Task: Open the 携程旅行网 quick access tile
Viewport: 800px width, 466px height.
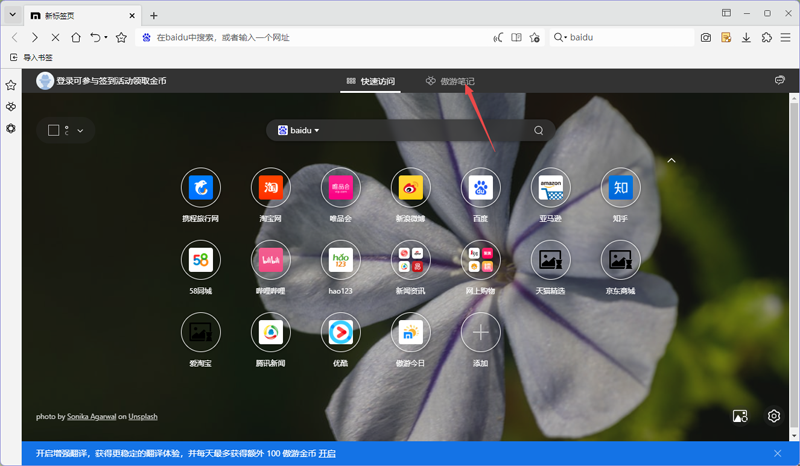Action: [201, 188]
